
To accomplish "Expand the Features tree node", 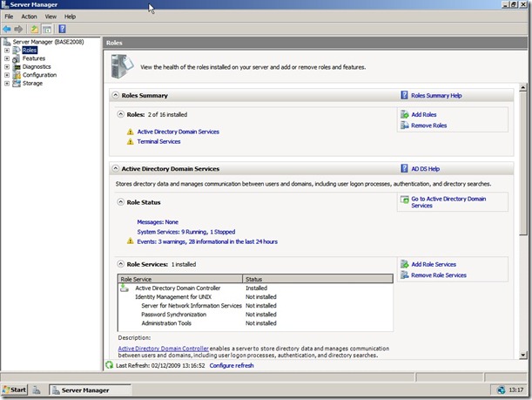I will click(x=7, y=58).
